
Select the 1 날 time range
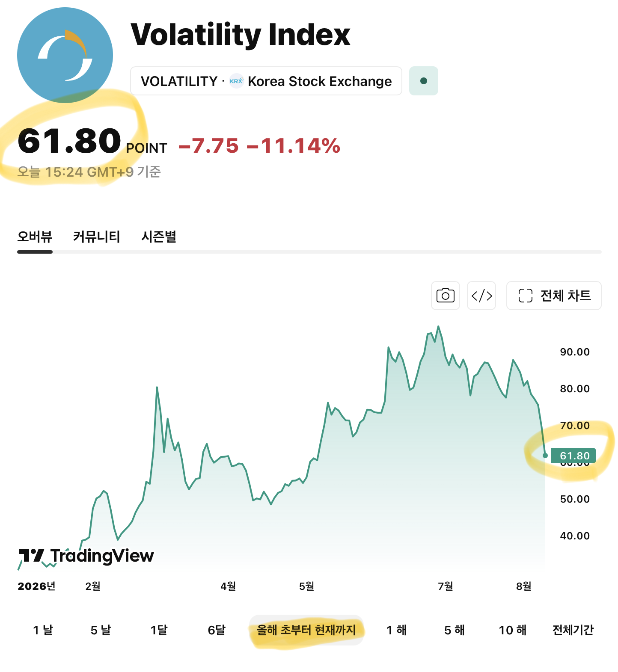click(43, 630)
